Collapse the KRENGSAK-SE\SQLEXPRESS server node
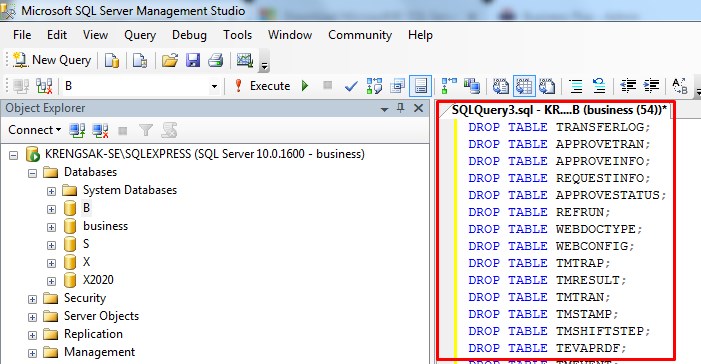Image resolution: width=701 pixels, height=364 pixels. pos(14,155)
